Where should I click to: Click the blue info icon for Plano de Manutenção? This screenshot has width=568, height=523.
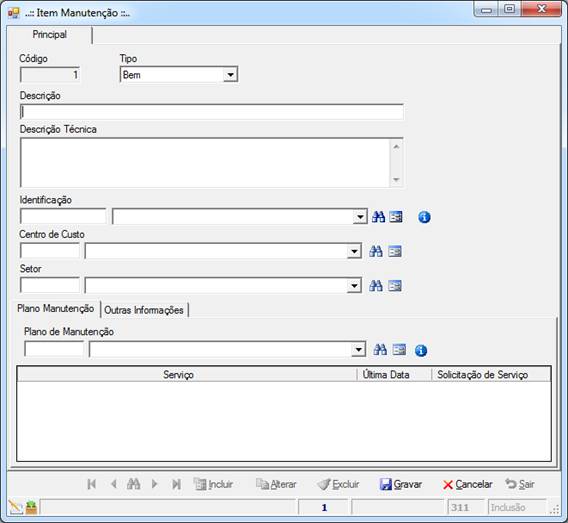pyautogui.click(x=421, y=351)
